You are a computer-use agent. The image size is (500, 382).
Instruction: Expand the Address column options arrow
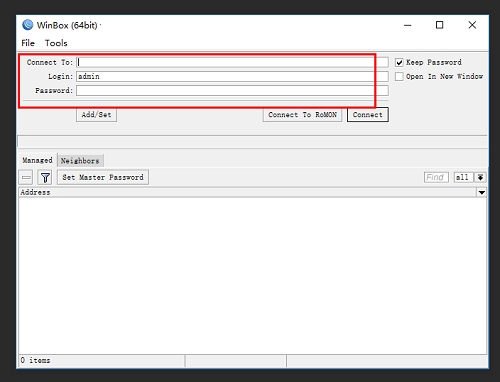coord(482,193)
